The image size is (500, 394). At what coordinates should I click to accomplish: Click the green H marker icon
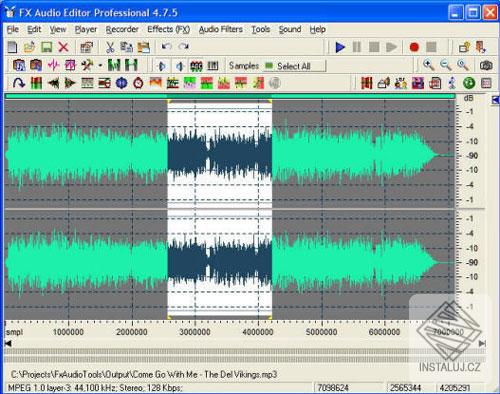131,65
